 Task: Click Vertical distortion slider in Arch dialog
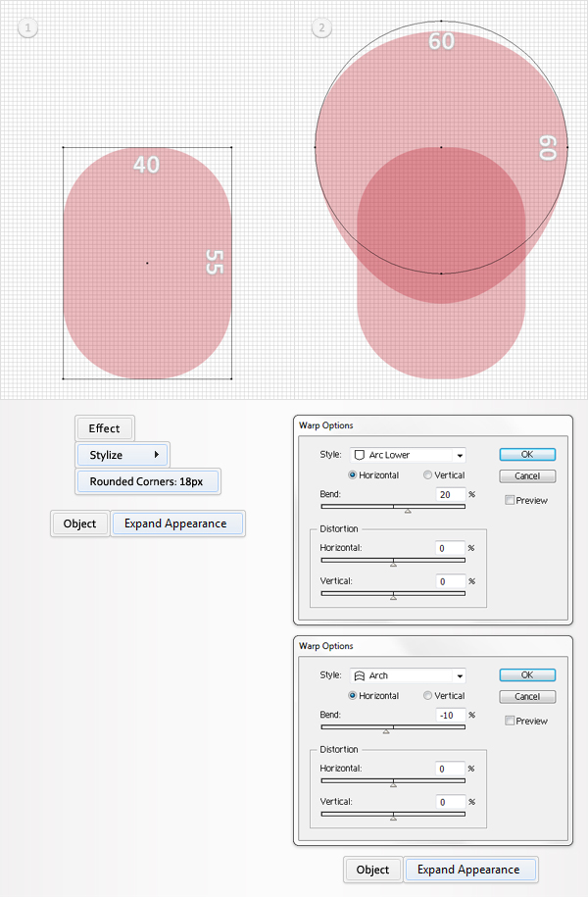point(393,815)
